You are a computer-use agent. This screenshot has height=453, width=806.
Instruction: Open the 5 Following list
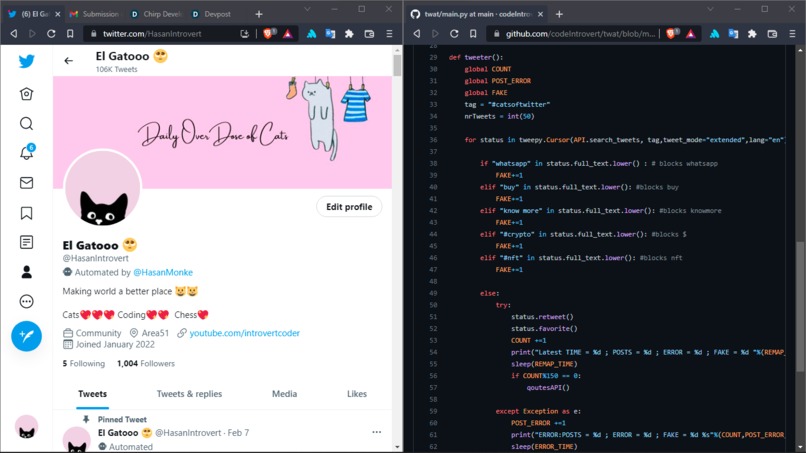point(83,364)
